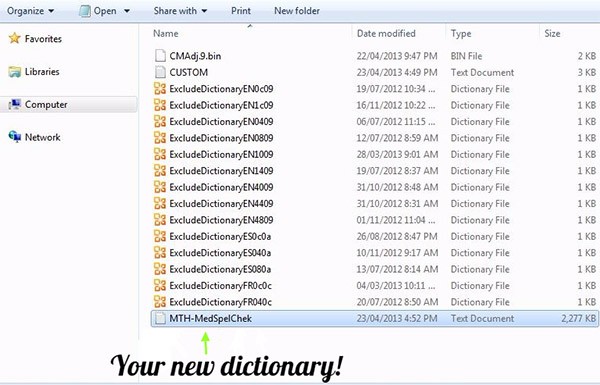Click the BIN File type cell
This screenshot has height=385, width=600.
(466, 56)
